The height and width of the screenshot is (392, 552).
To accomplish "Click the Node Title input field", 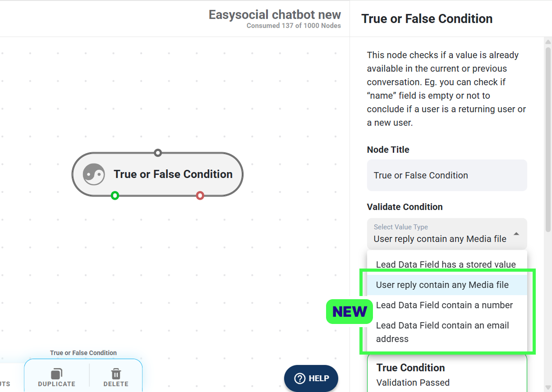I will [x=447, y=175].
